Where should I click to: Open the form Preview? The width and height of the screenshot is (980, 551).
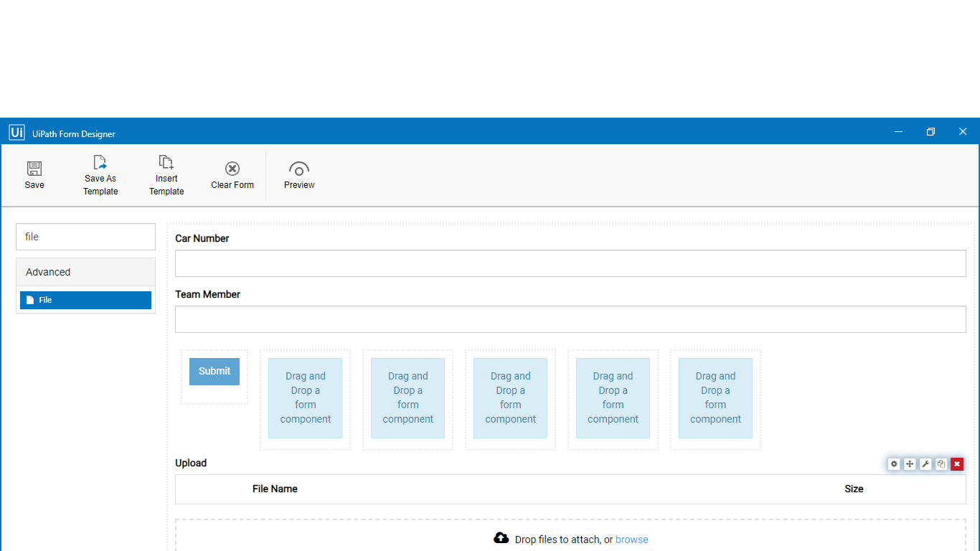pos(299,175)
